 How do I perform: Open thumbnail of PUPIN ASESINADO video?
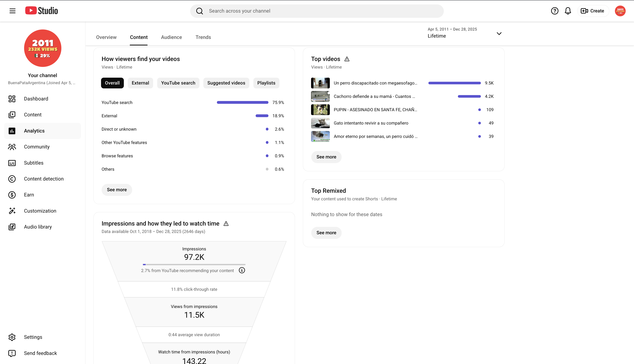click(320, 110)
